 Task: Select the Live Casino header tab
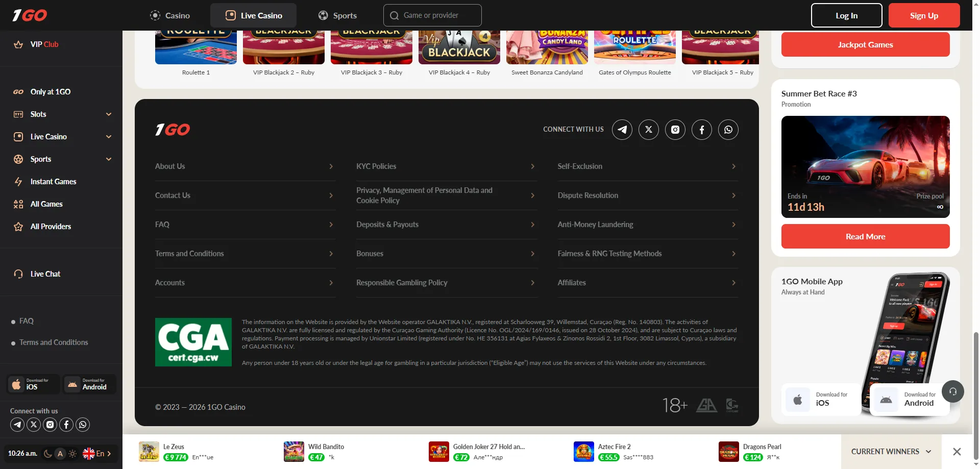coord(253,15)
